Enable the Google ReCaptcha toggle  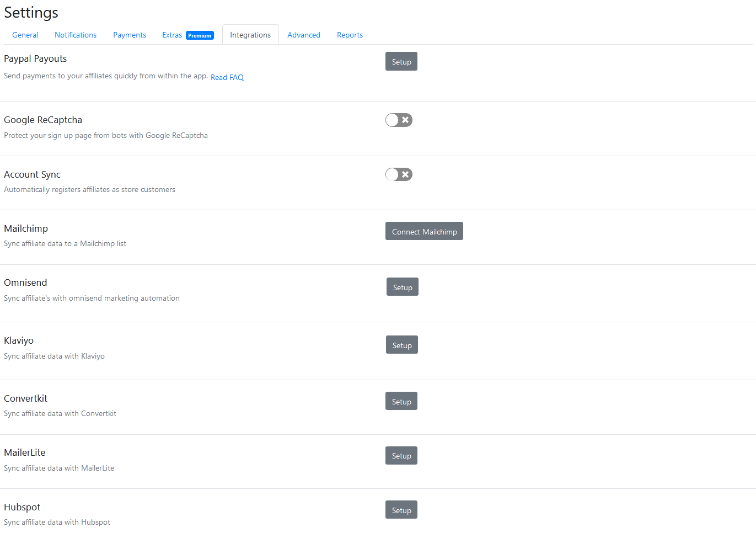pos(399,120)
